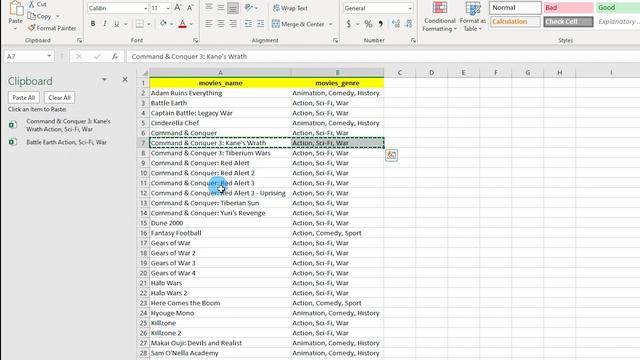This screenshot has width=640, height=360.
Task: Open the underline style dropdown arrow
Action: [125, 24]
